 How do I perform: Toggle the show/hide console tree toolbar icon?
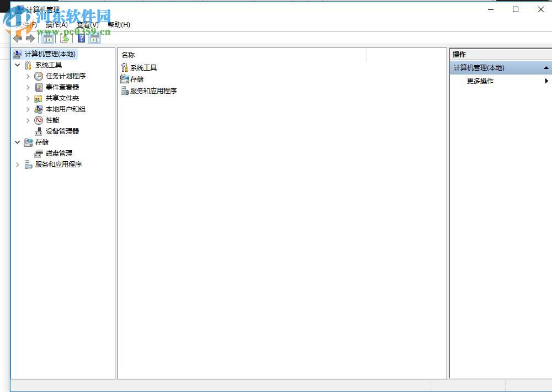tap(48, 39)
